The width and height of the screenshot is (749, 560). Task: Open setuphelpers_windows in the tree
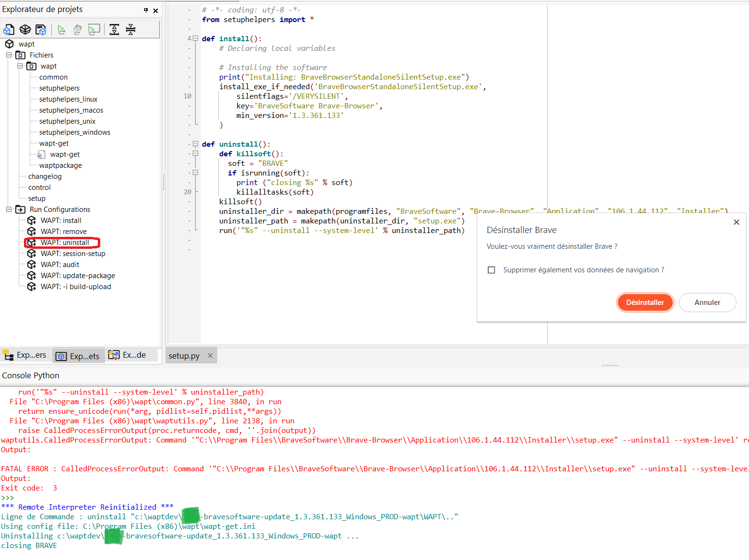(75, 132)
